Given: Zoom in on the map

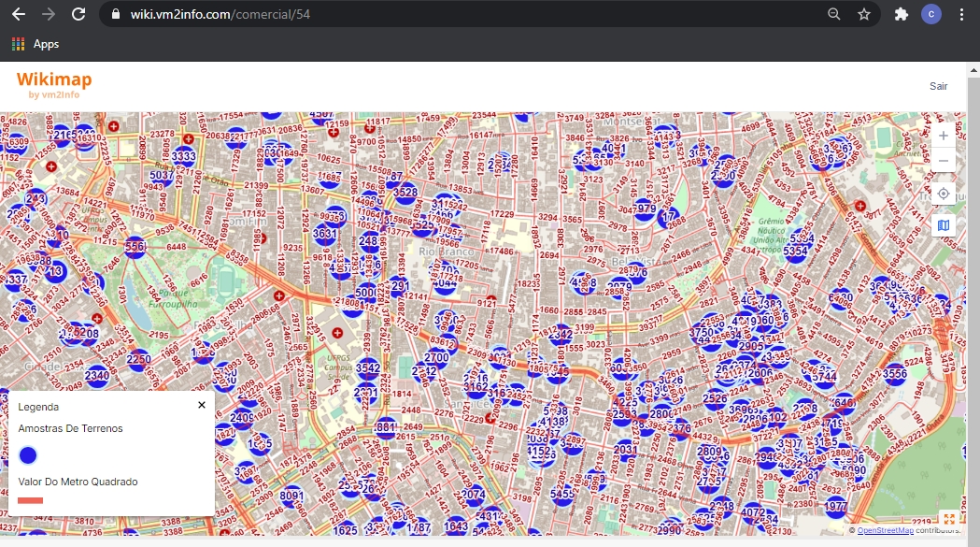Looking at the screenshot, I should [944, 136].
